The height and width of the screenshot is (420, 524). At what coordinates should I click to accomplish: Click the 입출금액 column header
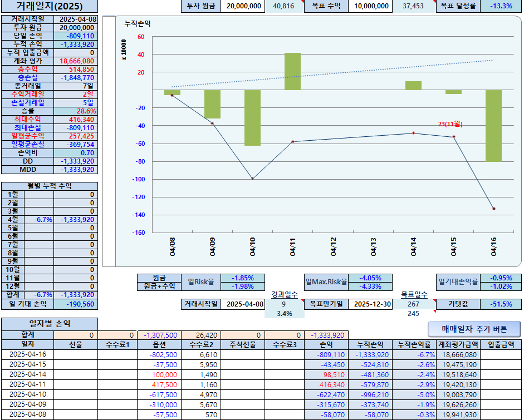501,344
